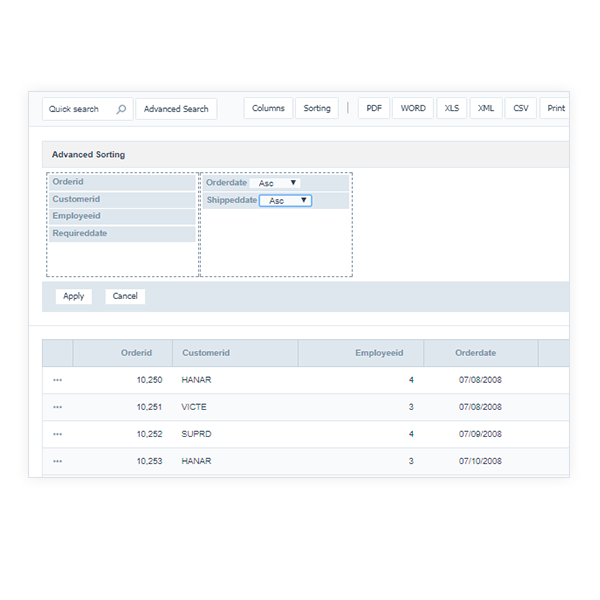Click the Sorting toolbar button
This screenshot has height=600, width=600.
317,108
